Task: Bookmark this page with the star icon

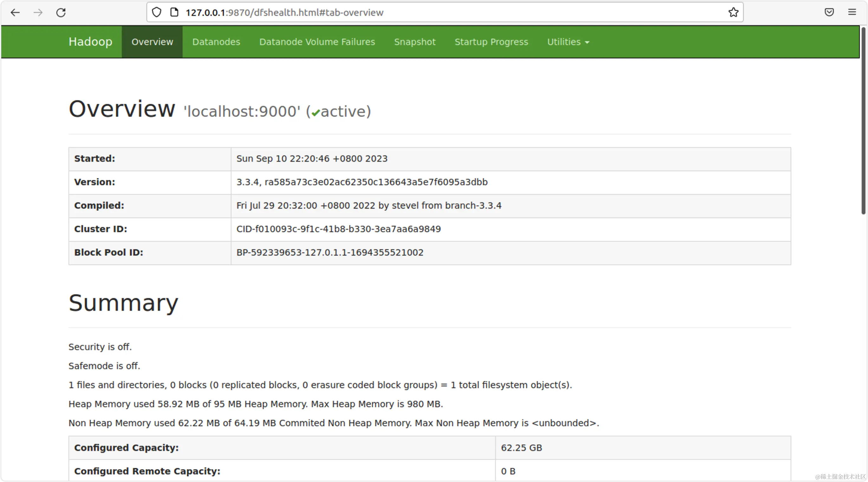Action: [733, 12]
